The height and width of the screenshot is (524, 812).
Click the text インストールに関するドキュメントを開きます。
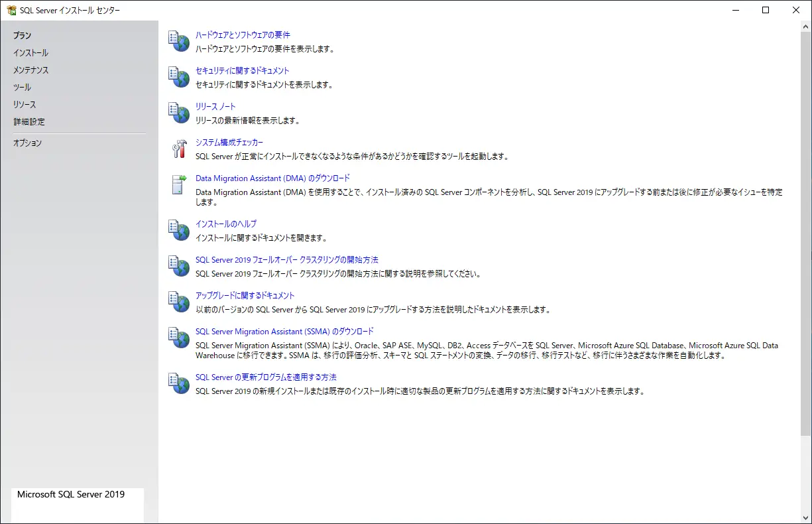(x=261, y=237)
